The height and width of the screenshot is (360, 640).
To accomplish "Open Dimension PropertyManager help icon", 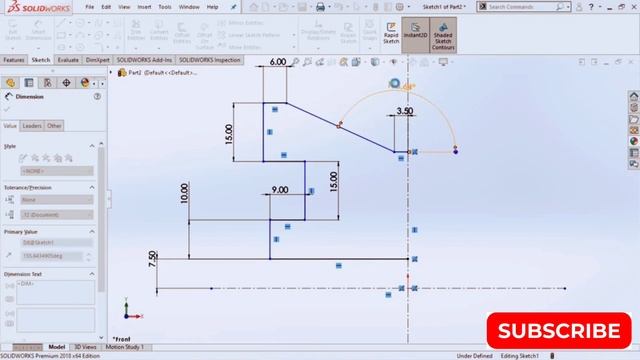I will tap(97, 96).
